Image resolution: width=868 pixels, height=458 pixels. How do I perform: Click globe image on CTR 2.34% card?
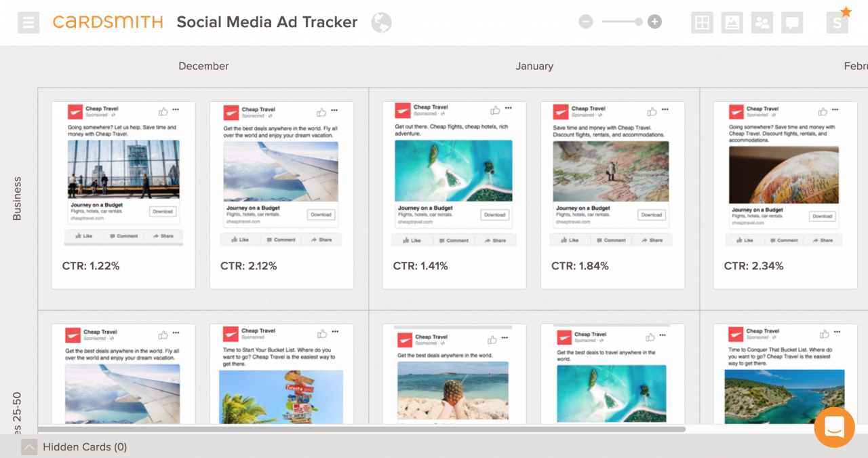click(784, 175)
